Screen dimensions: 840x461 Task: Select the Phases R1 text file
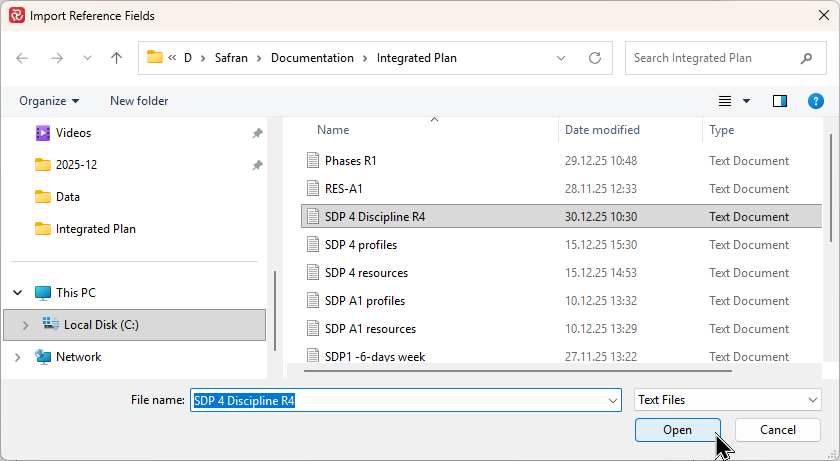tap(350, 161)
